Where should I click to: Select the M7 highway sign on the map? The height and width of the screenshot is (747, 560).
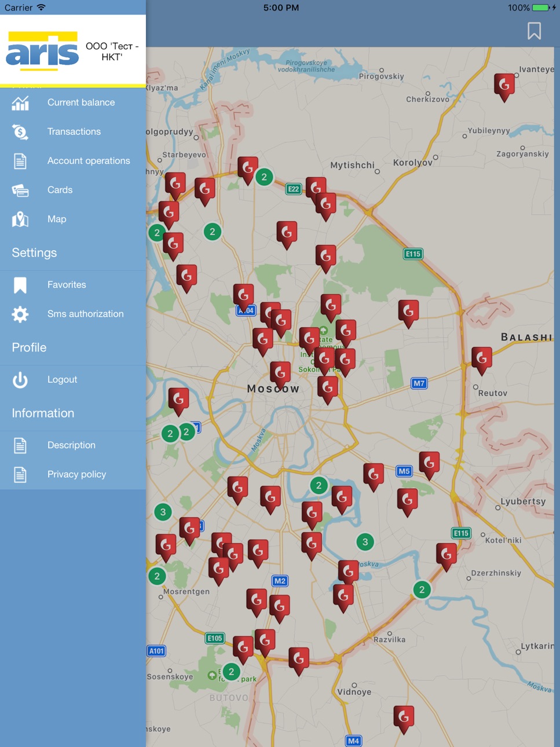coord(419,383)
